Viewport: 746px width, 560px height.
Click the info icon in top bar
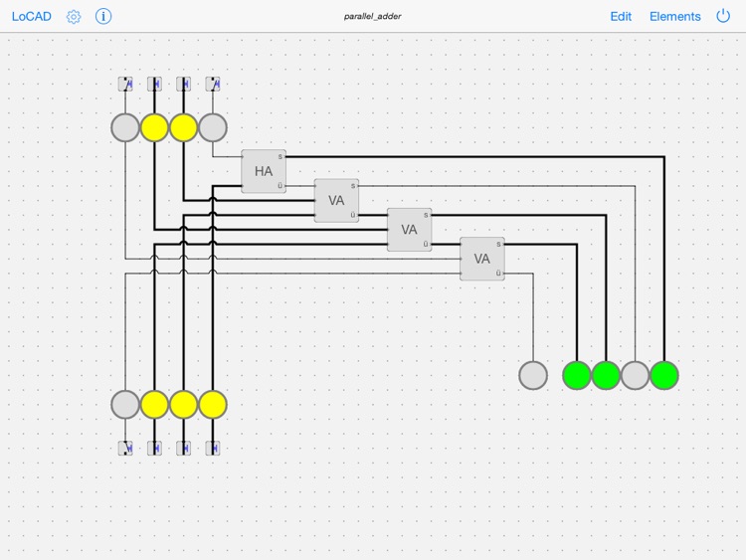point(103,16)
